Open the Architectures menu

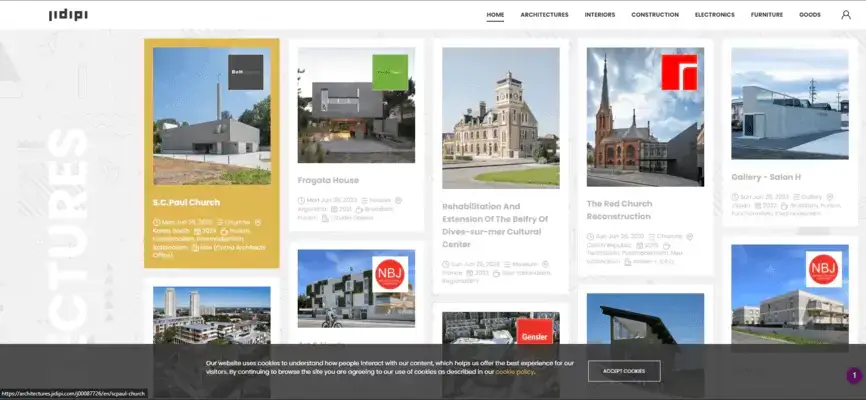click(544, 15)
